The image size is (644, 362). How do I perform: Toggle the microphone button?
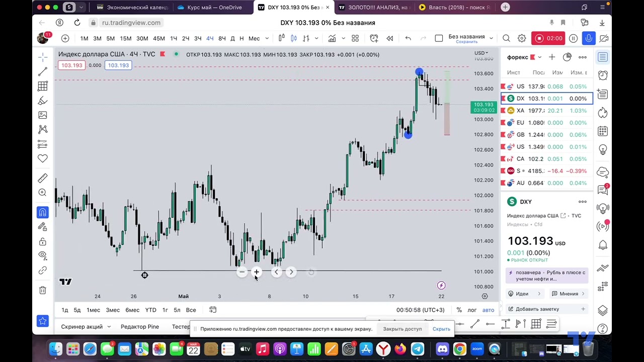[x=589, y=38]
